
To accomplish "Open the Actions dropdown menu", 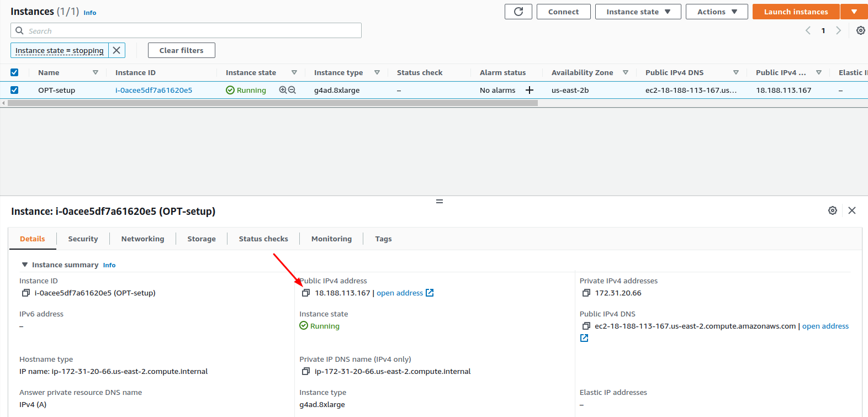I will [x=716, y=12].
